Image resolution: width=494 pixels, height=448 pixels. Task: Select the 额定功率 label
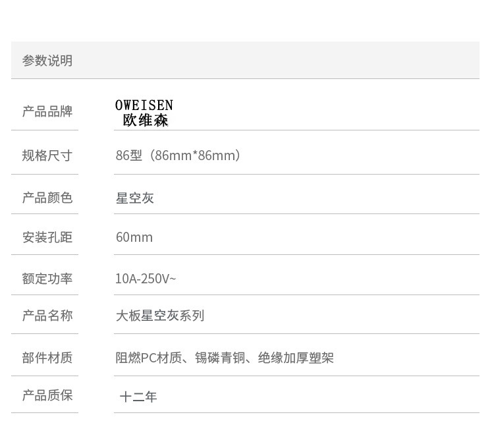47,279
